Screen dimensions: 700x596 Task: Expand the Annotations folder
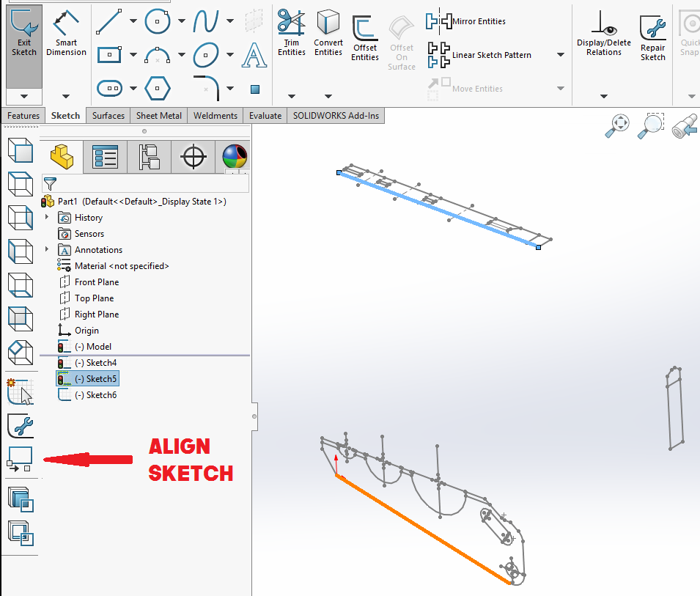click(x=47, y=249)
